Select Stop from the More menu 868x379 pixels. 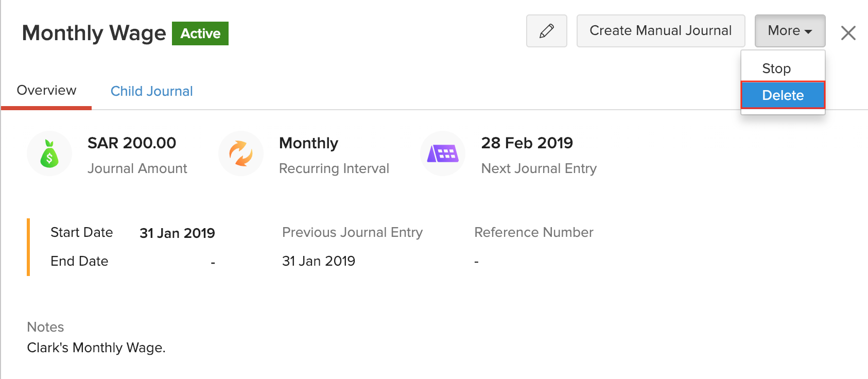(x=776, y=68)
